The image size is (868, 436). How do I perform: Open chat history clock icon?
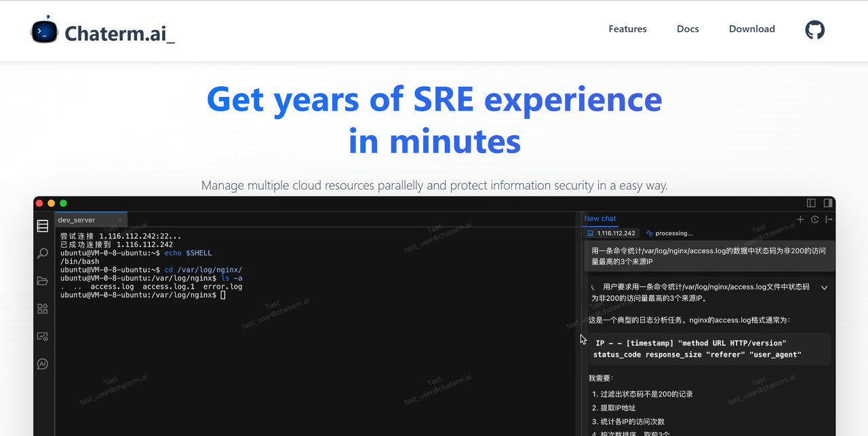tap(814, 219)
